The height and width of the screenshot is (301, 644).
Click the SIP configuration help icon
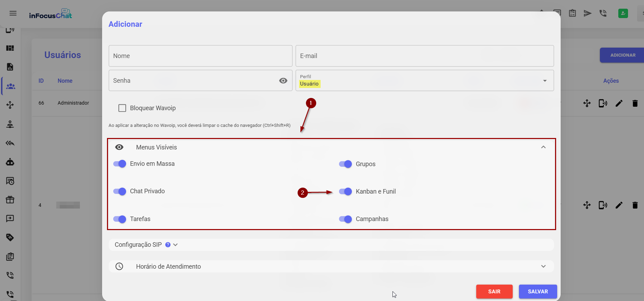168,245
